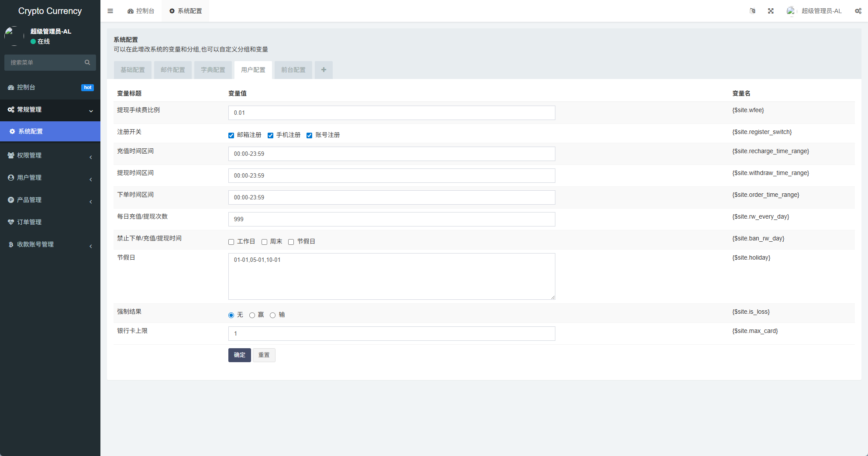868x456 pixels.
Task: Collapse the 常规管理 sidebar menu
Action: [x=29, y=110]
